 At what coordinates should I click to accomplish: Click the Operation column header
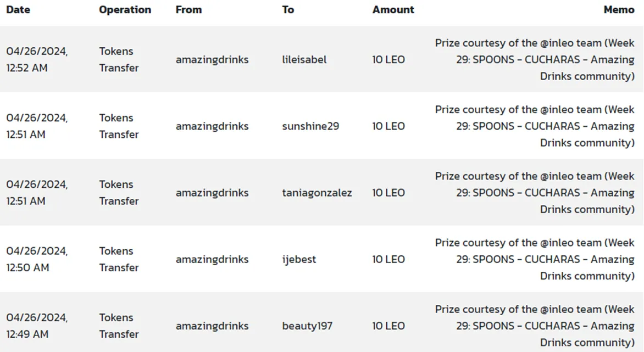click(x=125, y=9)
